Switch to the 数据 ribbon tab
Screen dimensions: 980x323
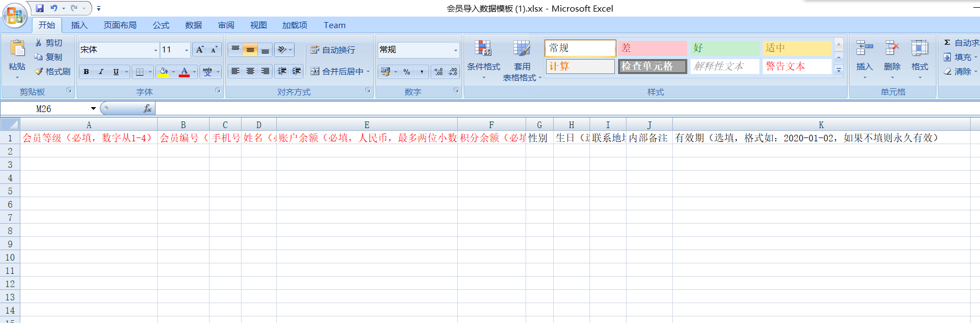coord(194,25)
